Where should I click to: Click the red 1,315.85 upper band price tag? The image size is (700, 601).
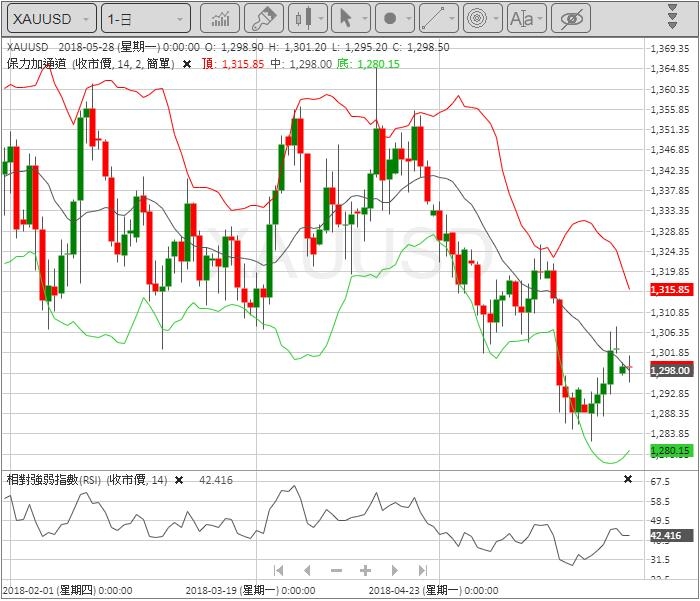coord(670,289)
